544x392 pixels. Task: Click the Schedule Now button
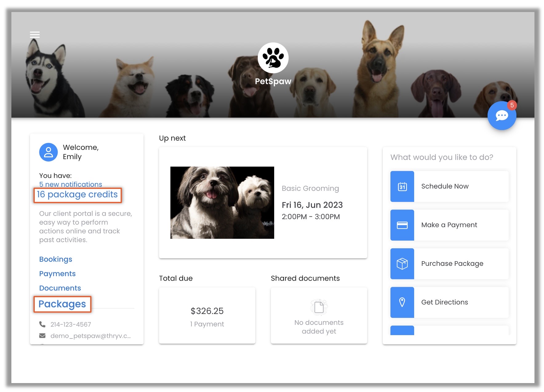(x=449, y=186)
